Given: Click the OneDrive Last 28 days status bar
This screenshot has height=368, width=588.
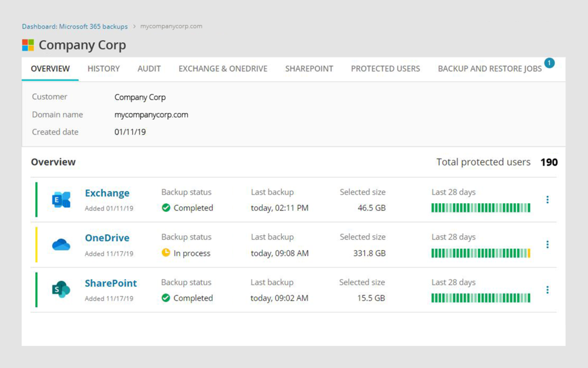Looking at the screenshot, I should click(481, 253).
